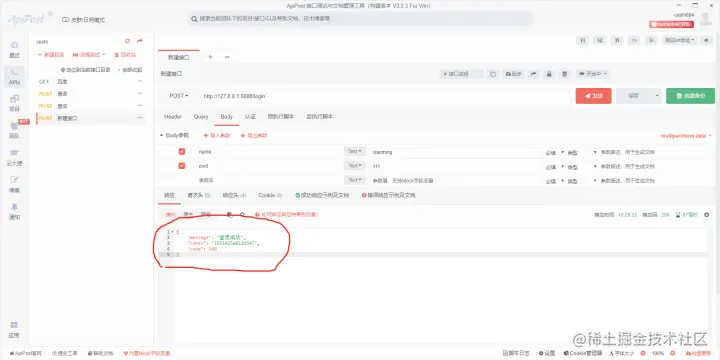This screenshot has width=720, height=360.
Task: Click the B button in top-right toolbar
Action: click(617, 40)
